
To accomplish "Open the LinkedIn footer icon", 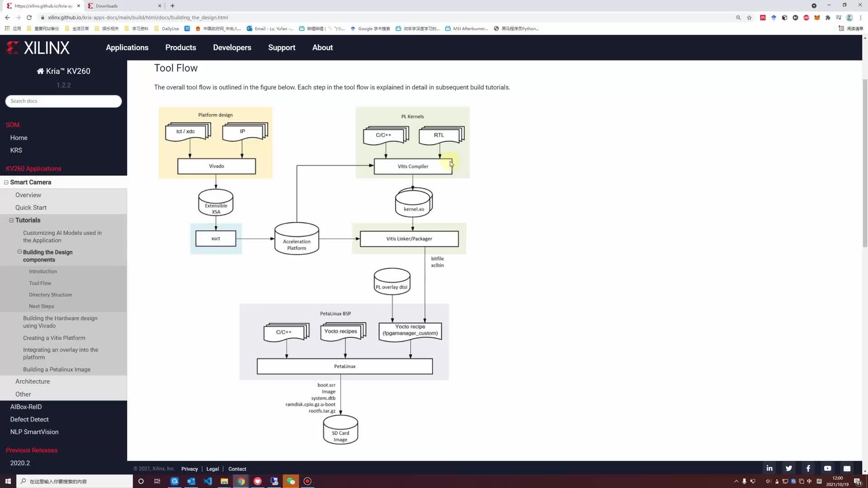I will [769, 469].
